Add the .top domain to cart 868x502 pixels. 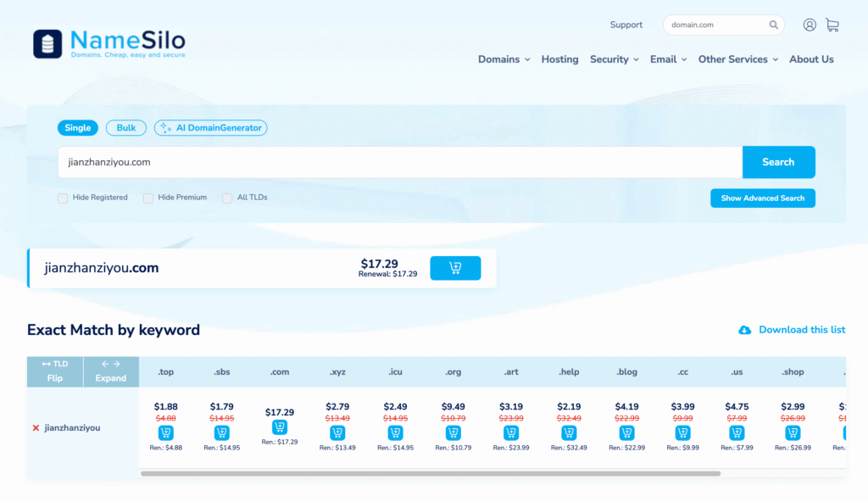[165, 432]
